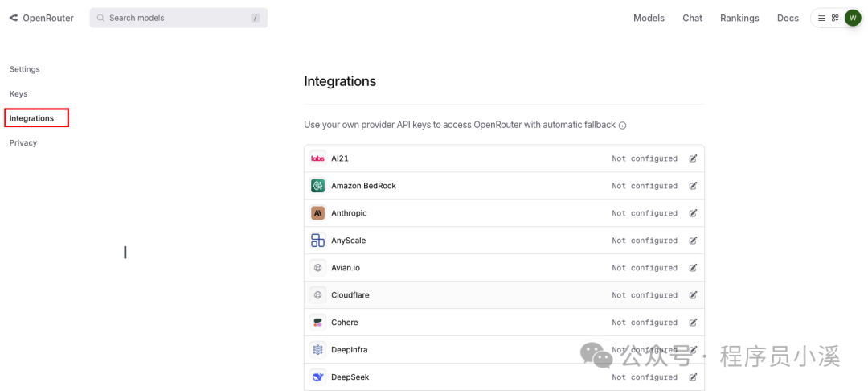This screenshot has width=868, height=391.
Task: Go to the Chat page
Action: click(x=692, y=18)
